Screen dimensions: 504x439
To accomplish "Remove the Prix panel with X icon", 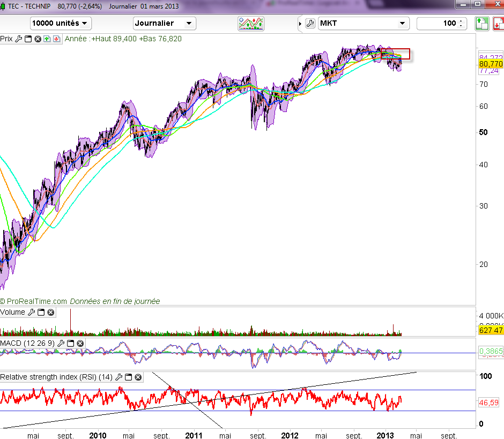I will pyautogui.click(x=38, y=39).
